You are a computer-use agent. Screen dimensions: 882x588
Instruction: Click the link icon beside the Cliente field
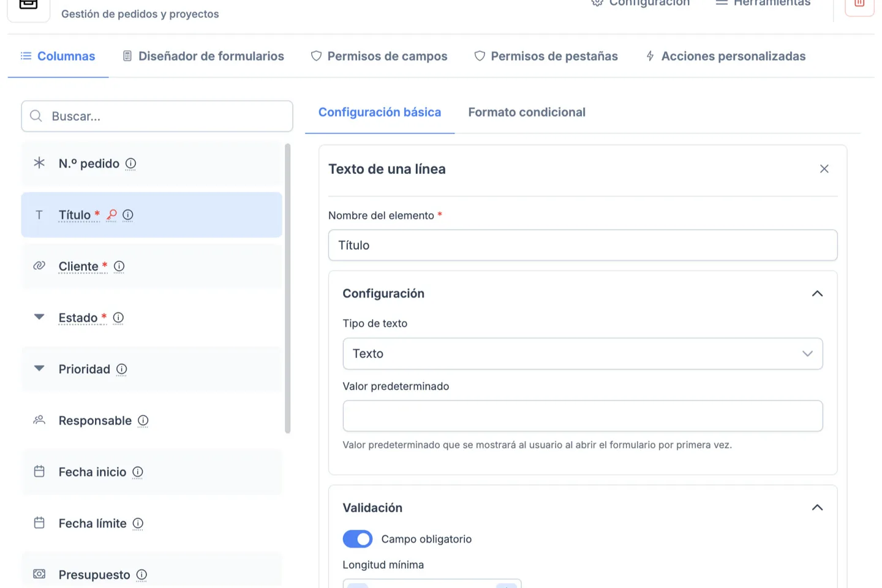[39, 266]
